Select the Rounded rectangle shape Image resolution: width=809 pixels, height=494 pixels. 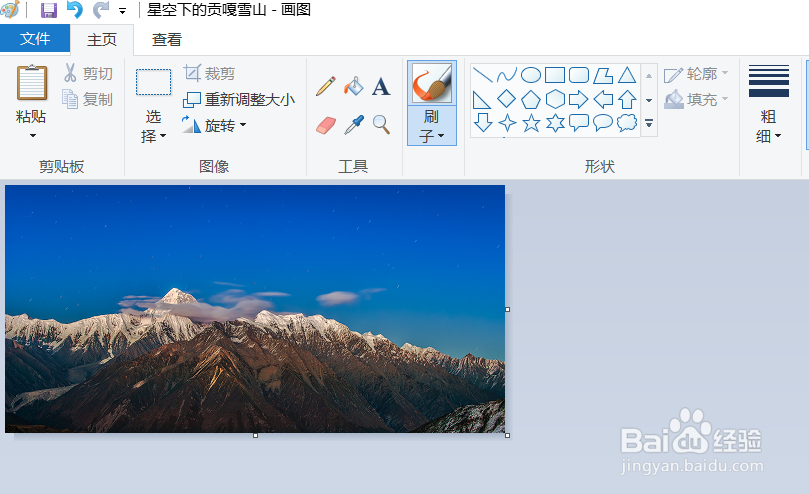pos(579,75)
